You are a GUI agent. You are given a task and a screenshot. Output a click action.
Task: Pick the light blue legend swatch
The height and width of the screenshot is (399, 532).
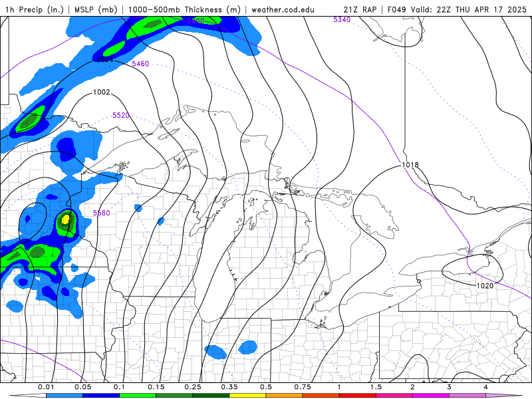(x=65, y=396)
